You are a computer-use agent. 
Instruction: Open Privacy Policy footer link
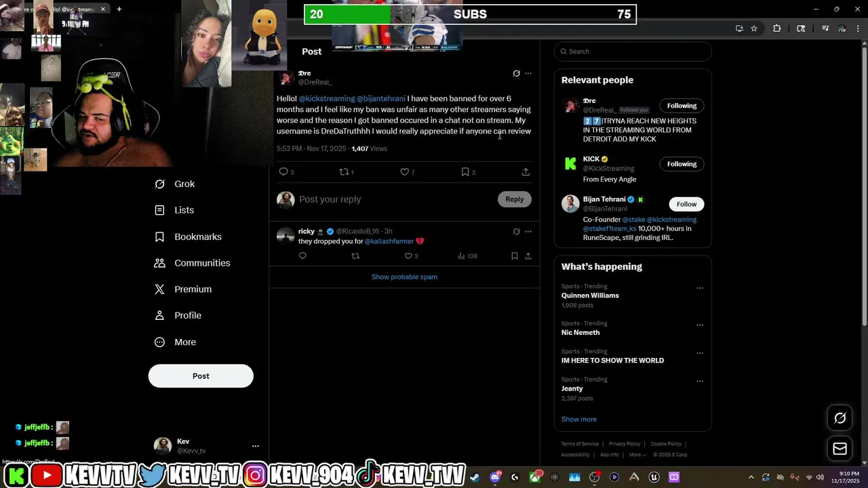(625, 444)
